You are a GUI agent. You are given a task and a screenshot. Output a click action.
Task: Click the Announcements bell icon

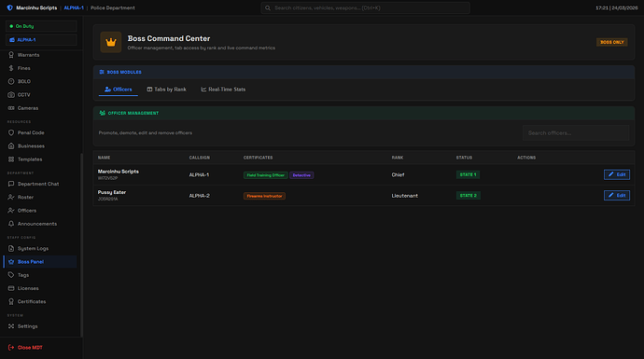(x=11, y=224)
